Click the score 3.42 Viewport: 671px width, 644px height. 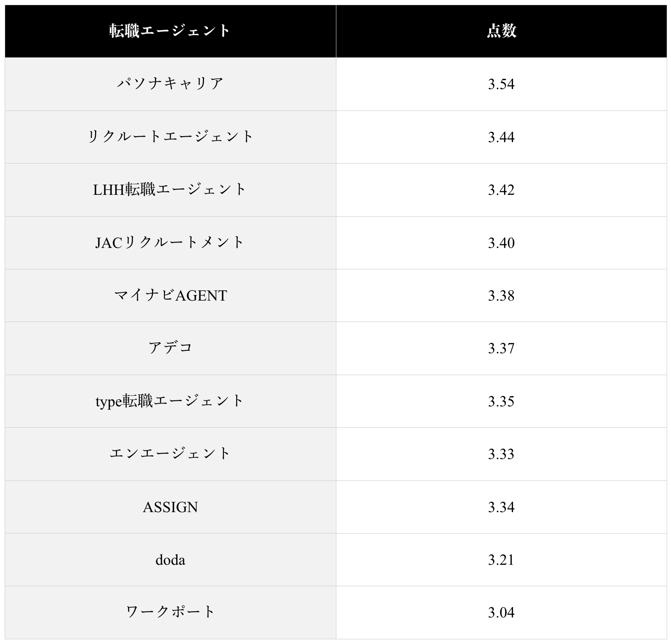pos(501,189)
